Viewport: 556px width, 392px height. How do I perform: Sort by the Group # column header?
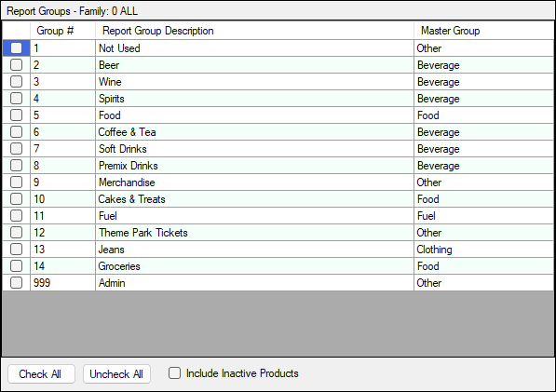pos(62,31)
